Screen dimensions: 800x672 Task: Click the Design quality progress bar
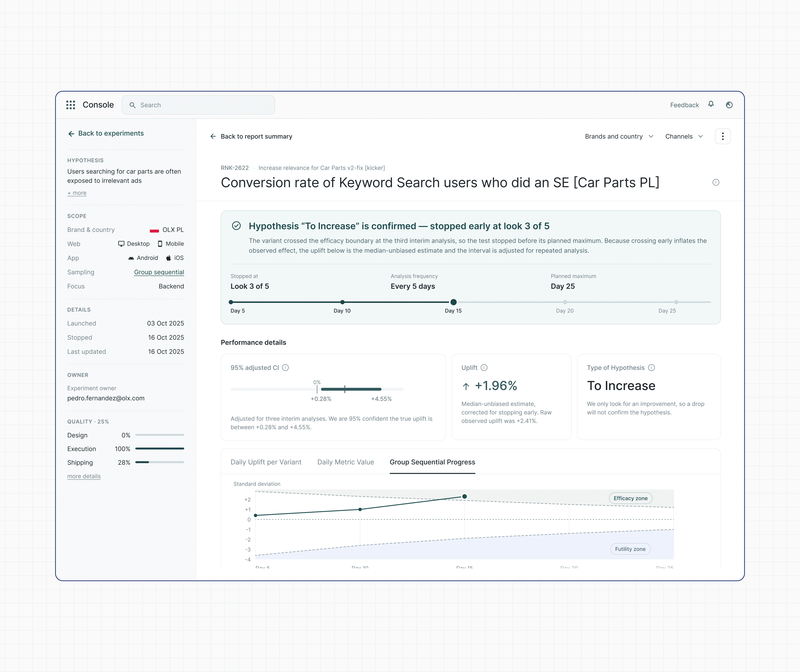(x=160, y=435)
